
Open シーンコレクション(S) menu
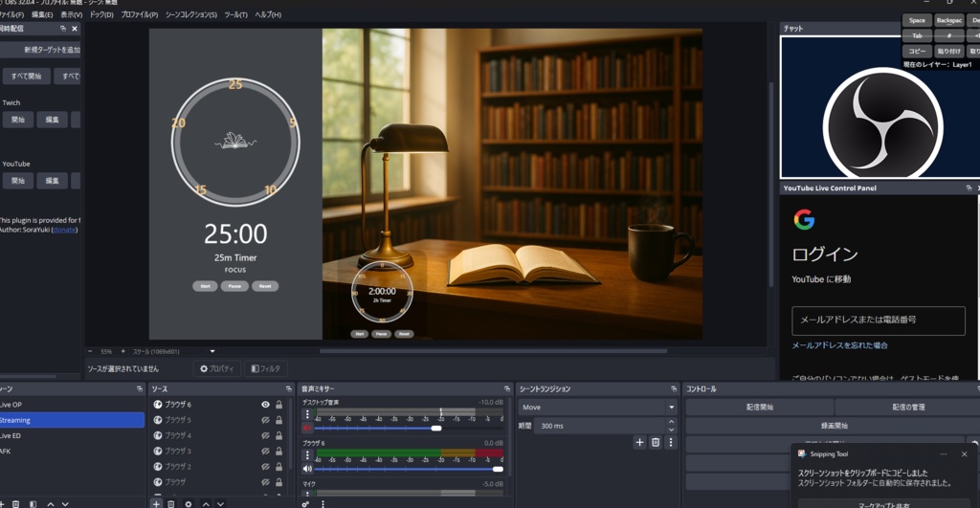tap(191, 14)
